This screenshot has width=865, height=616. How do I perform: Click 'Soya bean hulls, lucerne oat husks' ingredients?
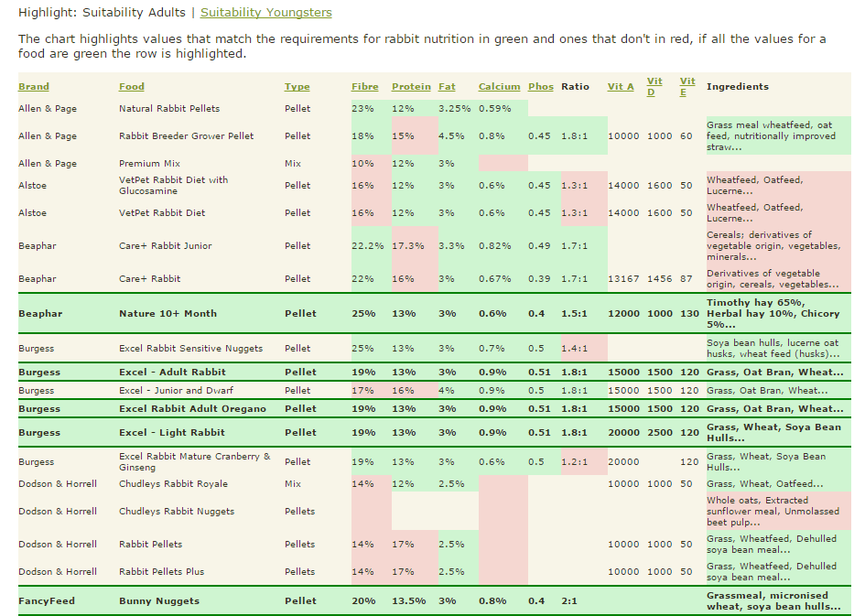[x=773, y=349]
